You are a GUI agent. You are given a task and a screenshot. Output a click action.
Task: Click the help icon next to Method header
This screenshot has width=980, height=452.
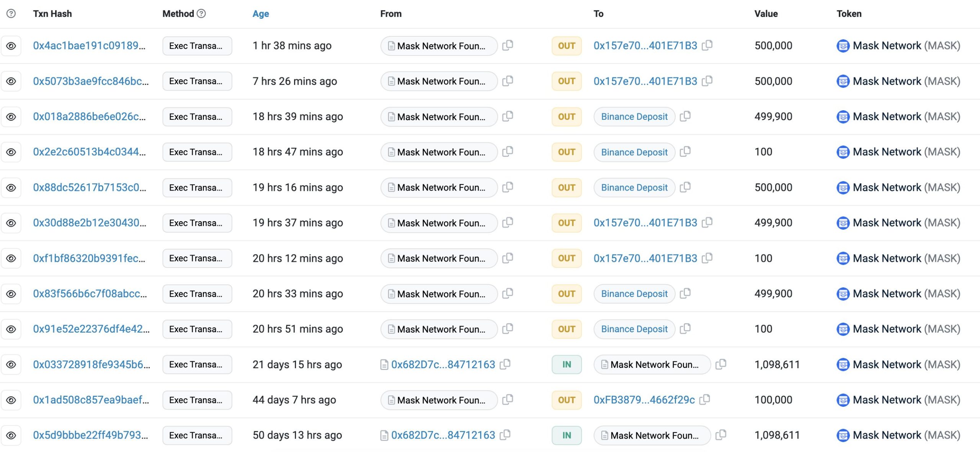point(201,13)
